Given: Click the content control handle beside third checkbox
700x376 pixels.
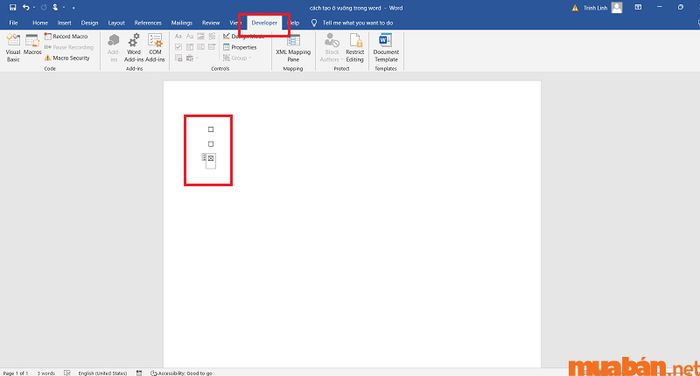Looking at the screenshot, I should (x=204, y=157).
